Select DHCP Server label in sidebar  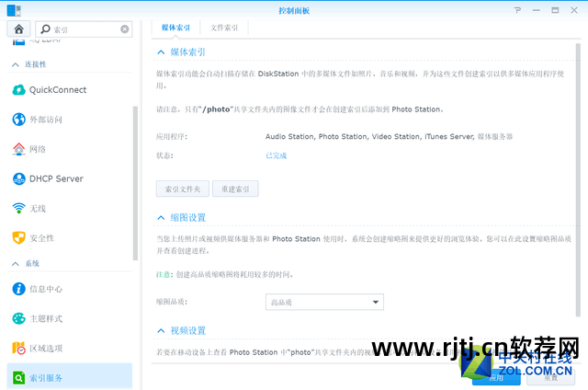tap(56, 178)
